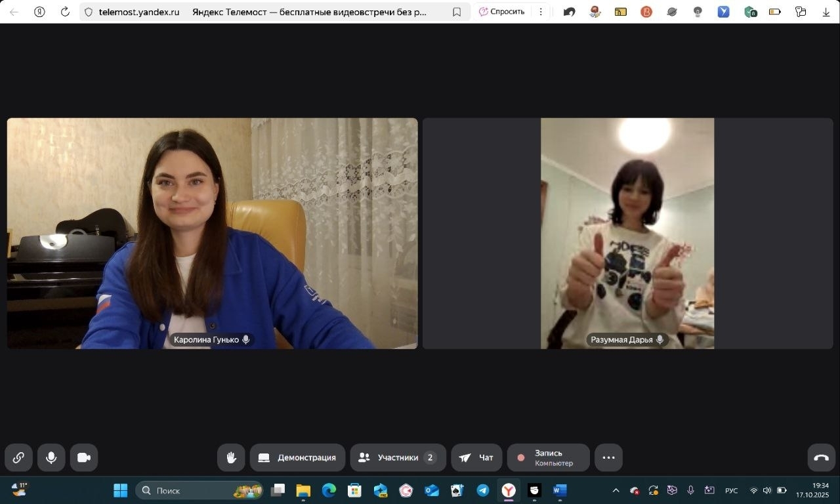Start Запись recording on computer
Viewport: 840px width, 504px height.
point(548,457)
